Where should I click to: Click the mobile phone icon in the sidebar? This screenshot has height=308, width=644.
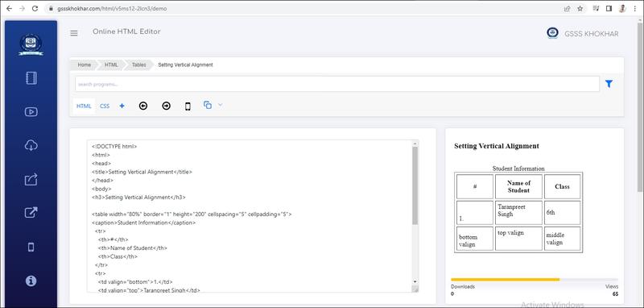click(x=31, y=248)
